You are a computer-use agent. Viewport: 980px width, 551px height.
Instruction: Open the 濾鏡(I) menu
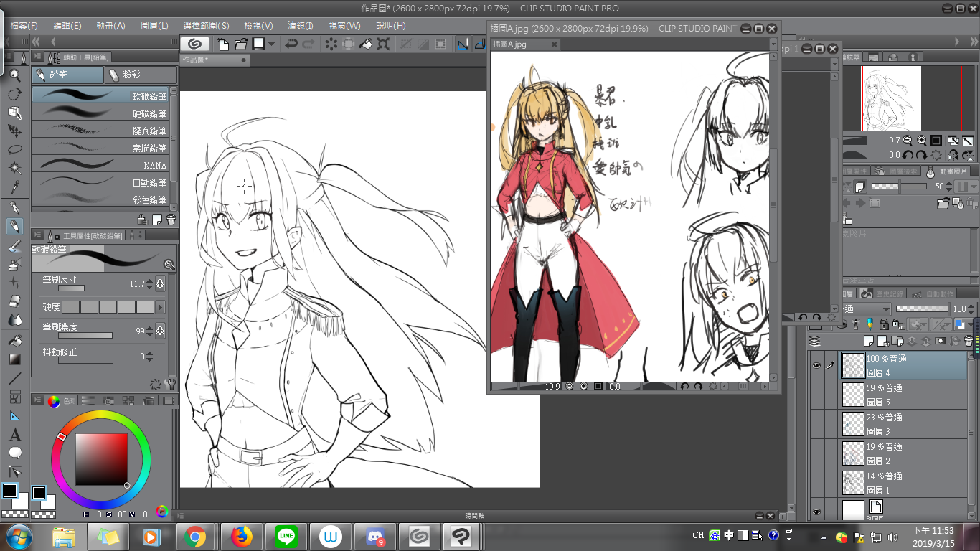300,25
